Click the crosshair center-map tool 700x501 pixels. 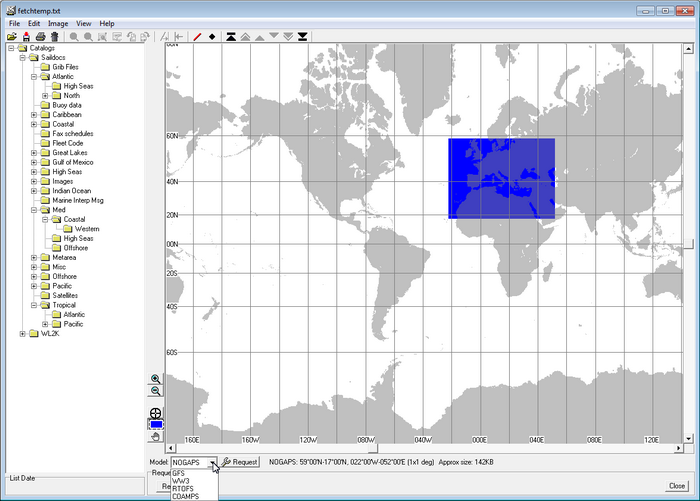(x=155, y=413)
